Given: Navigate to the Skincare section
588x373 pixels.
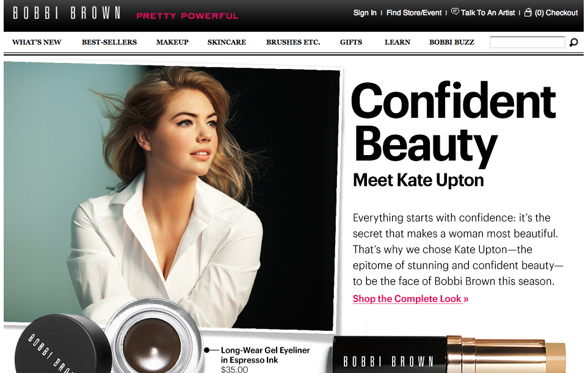Looking at the screenshot, I should pyautogui.click(x=227, y=42).
